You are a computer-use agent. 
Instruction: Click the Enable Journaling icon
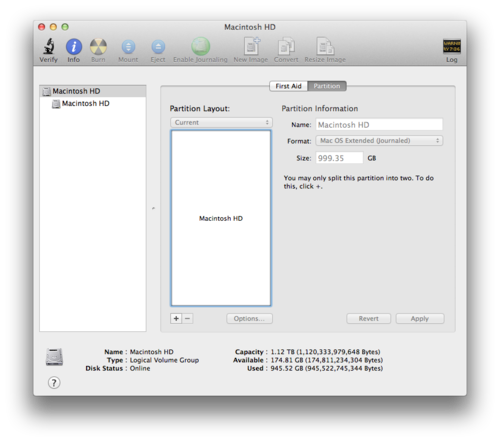pos(200,46)
